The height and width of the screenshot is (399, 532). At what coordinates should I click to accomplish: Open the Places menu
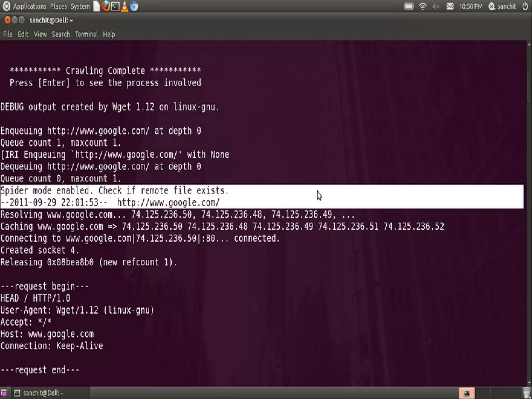click(x=58, y=6)
